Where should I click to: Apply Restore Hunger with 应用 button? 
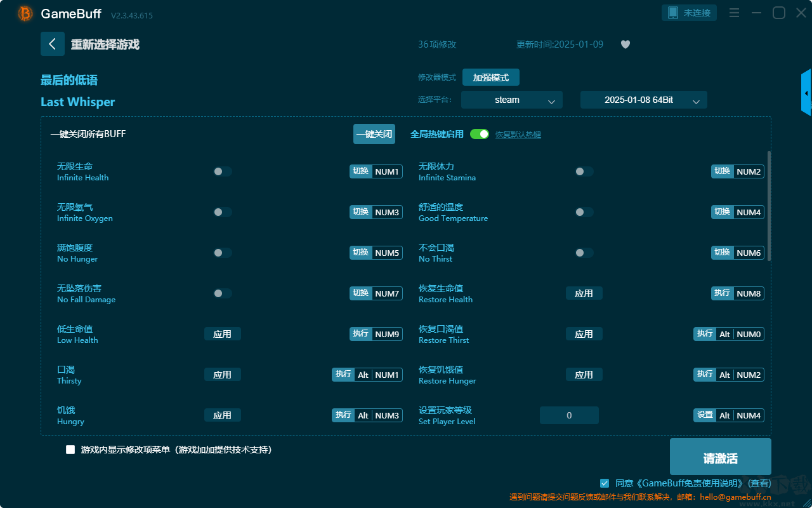pyautogui.click(x=584, y=375)
